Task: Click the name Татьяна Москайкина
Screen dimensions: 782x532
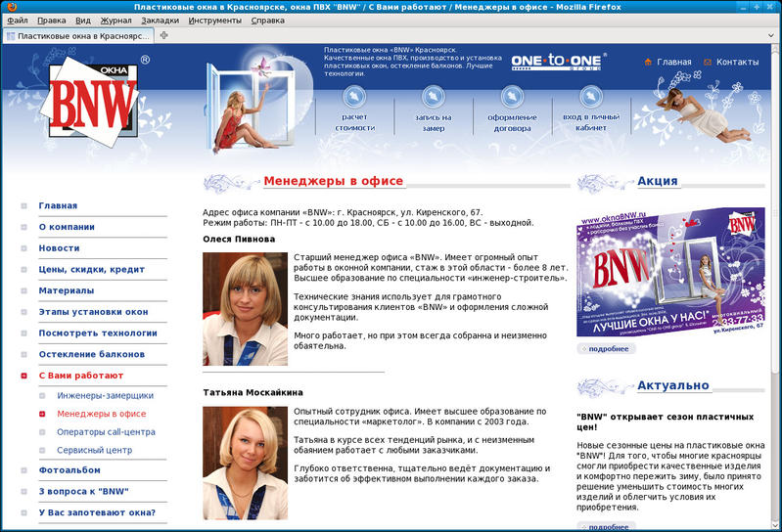Action: 253,392
